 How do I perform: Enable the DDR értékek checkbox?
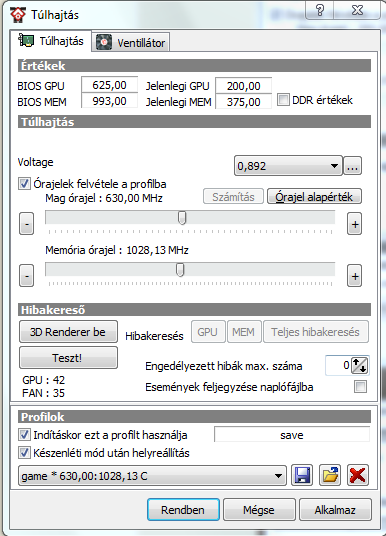click(x=283, y=100)
